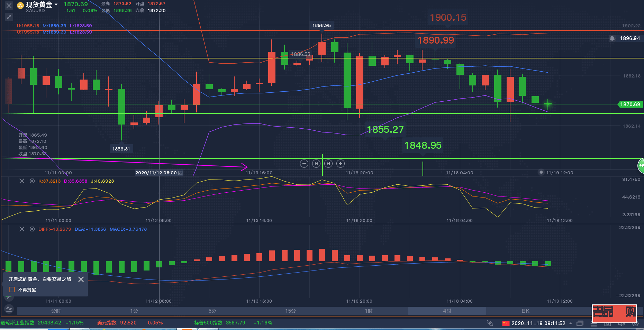Screen dimensions: 644x330
Task: Switch to the 日K timeframe tab
Action: pos(525,311)
